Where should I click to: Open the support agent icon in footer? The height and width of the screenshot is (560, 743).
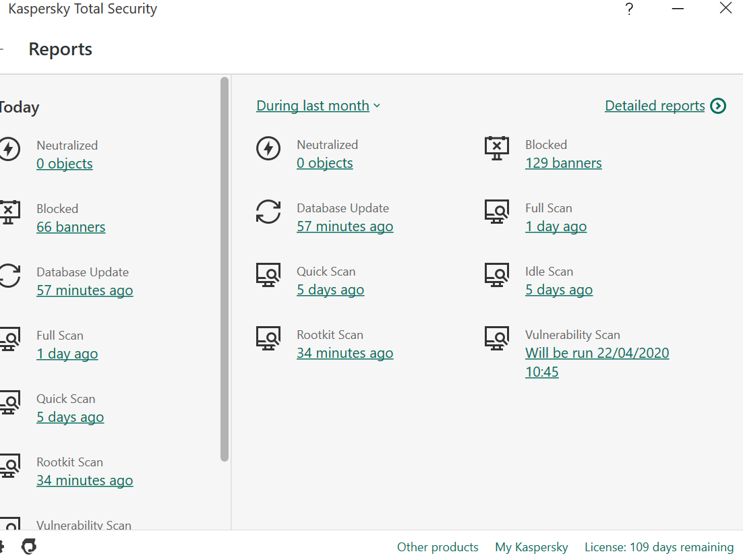[29, 547]
